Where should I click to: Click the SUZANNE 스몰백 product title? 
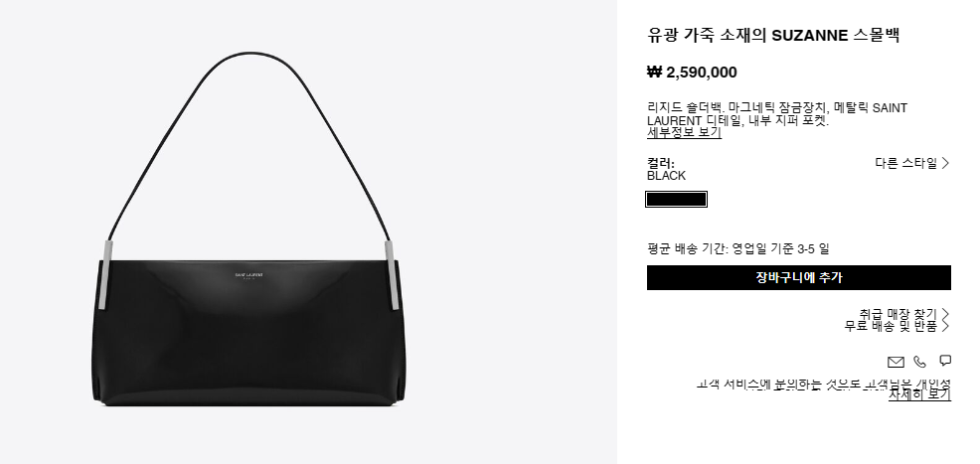[773, 35]
